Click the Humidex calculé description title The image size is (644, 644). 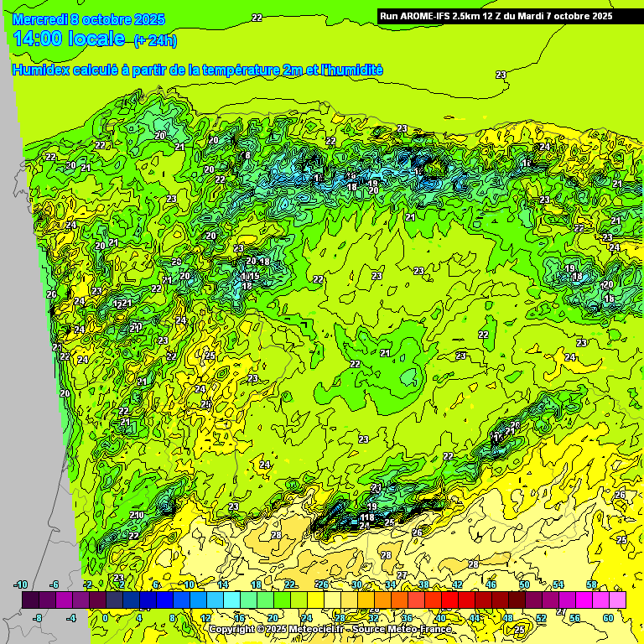[197, 70]
